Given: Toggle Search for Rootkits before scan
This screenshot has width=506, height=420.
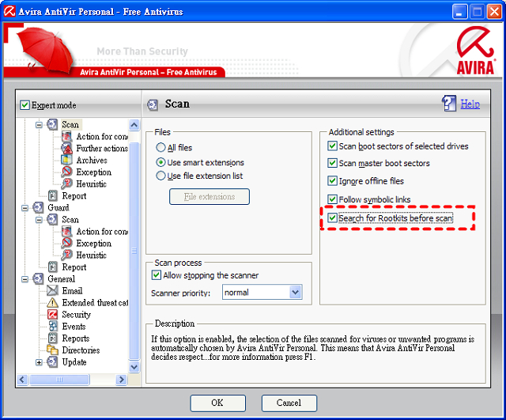Looking at the screenshot, I should click(332, 218).
